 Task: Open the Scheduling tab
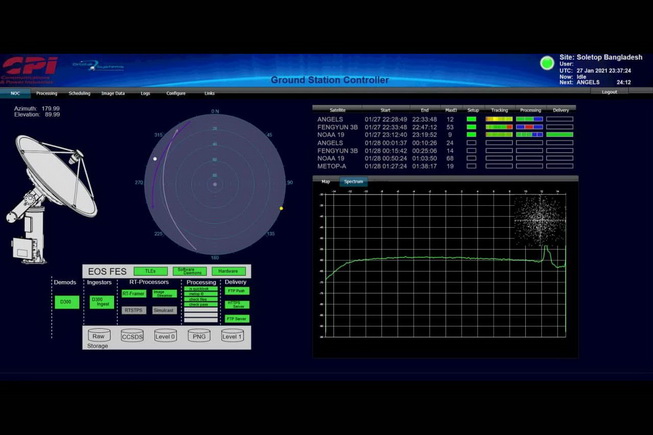pos(80,93)
